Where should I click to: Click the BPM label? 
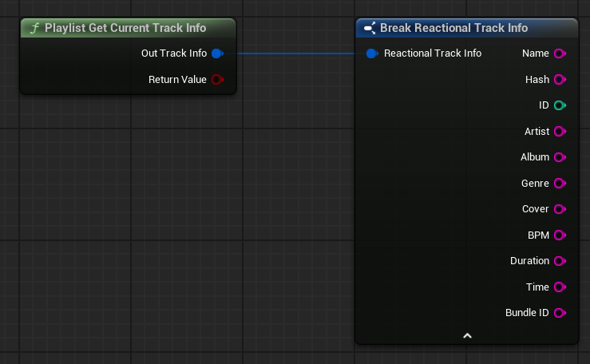pos(538,235)
